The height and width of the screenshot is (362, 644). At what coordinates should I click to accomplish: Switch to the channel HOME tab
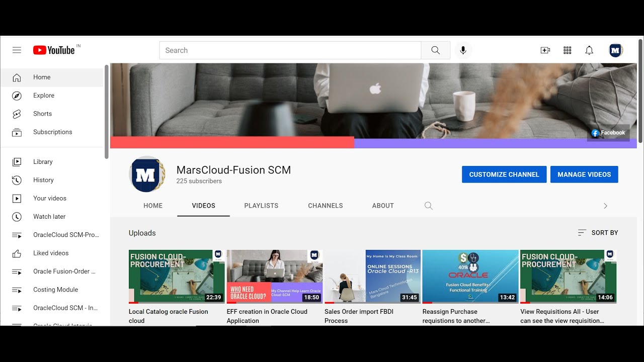tap(153, 206)
